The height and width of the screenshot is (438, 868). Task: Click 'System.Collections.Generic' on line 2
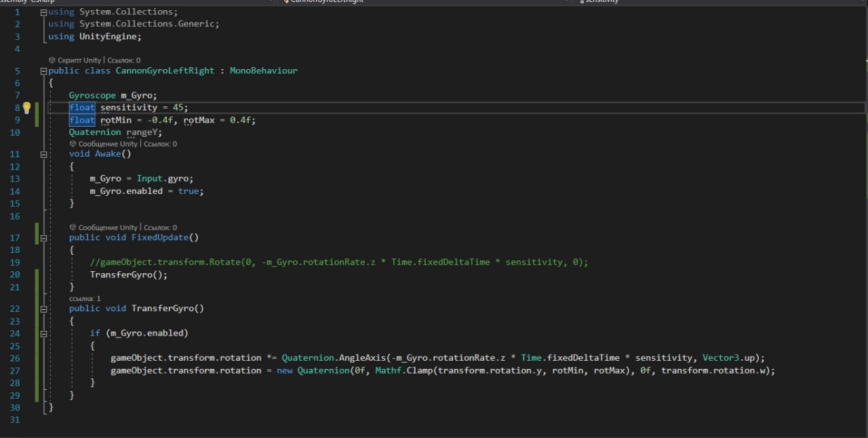pos(147,24)
